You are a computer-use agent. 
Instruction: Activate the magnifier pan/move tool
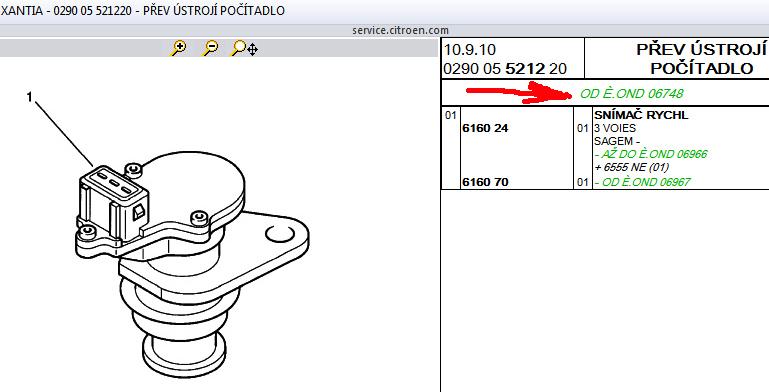(x=244, y=48)
